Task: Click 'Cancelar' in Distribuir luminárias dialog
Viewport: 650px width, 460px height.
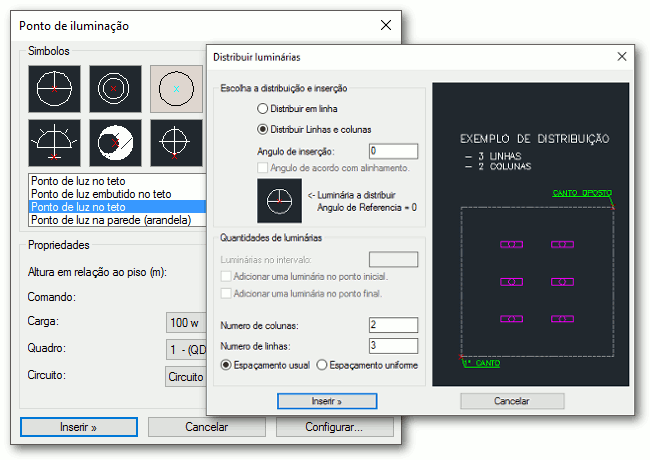Action: tap(512, 401)
